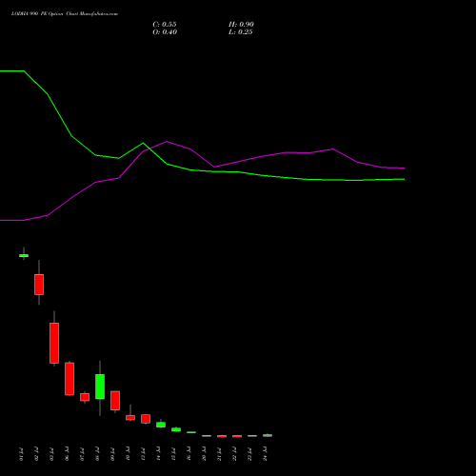The width and height of the screenshot is (476, 476).
Task: Click the chart title text at top left
Action: [65, 14]
